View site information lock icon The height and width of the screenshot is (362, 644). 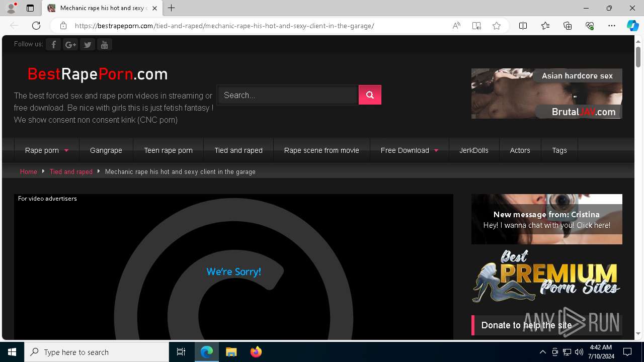point(63,26)
